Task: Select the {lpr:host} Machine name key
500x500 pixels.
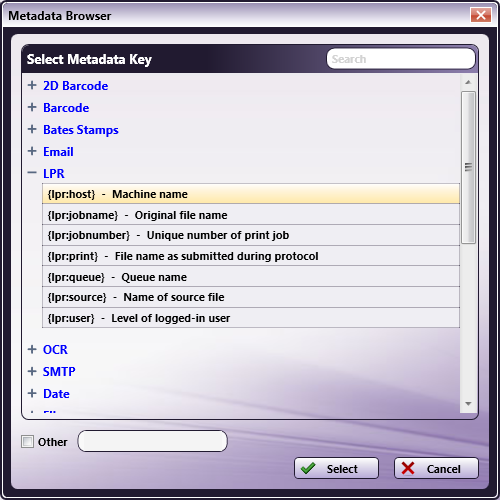Action: (251, 194)
